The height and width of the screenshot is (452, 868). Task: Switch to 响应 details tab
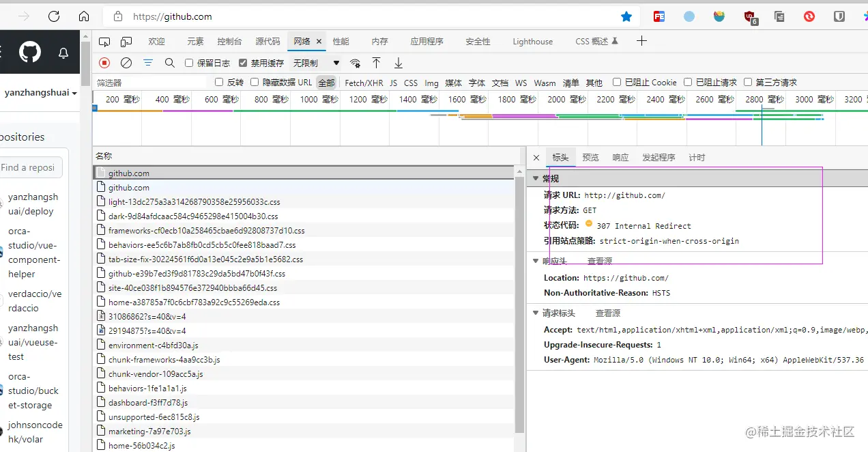tap(620, 158)
